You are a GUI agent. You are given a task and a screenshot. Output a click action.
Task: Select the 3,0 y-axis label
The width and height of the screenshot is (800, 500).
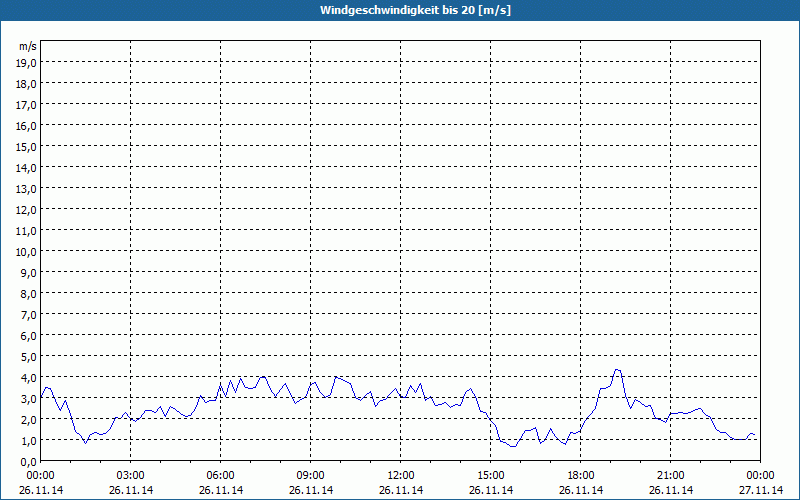click(28, 398)
